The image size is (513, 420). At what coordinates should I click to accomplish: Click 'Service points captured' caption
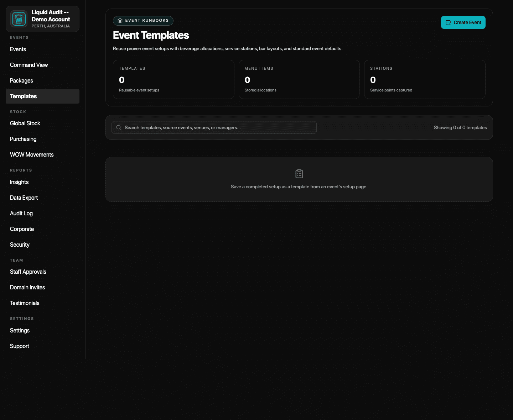pos(391,90)
